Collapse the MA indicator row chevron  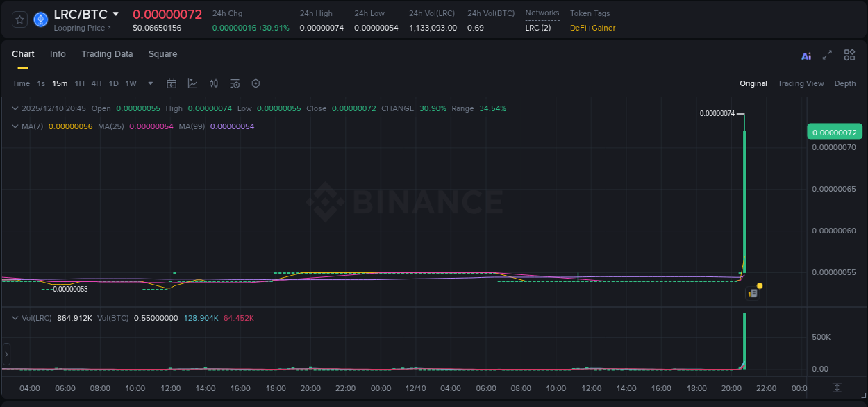point(15,126)
